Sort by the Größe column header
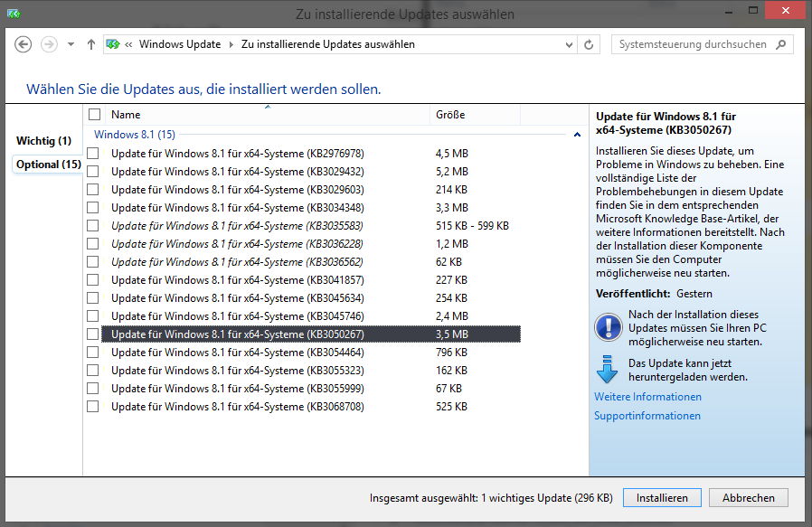Image resolution: width=812 pixels, height=527 pixels. 475,115
